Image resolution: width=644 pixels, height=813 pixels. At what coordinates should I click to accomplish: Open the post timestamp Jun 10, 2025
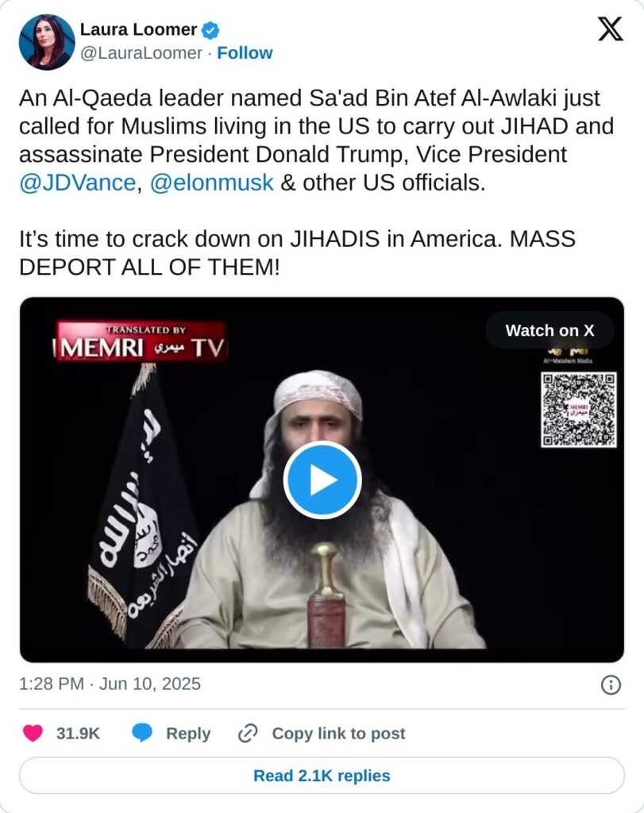[x=110, y=684]
